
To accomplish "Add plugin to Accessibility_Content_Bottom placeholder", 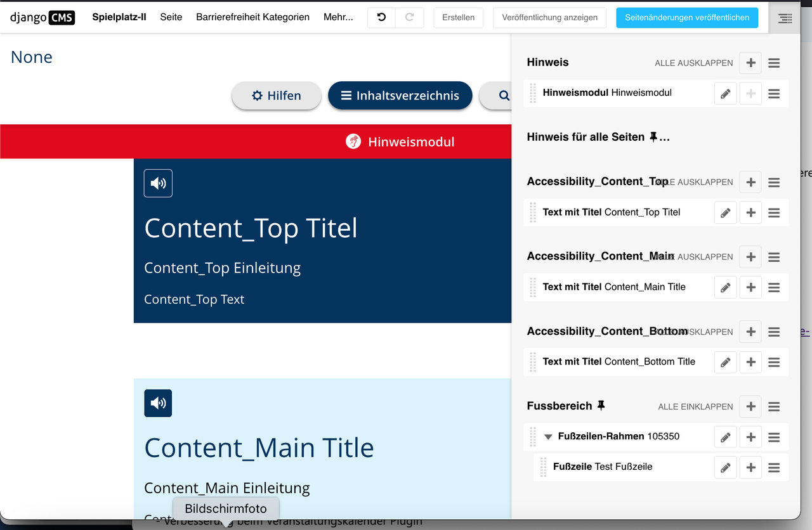I will coord(750,332).
